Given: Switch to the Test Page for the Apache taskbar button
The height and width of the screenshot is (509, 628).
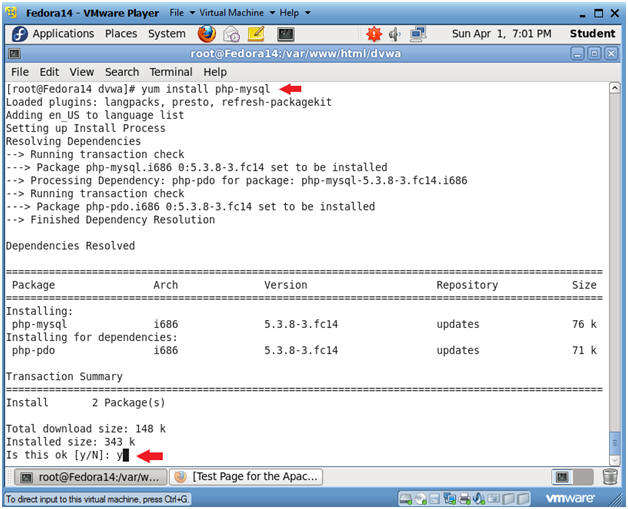Looking at the screenshot, I should pyautogui.click(x=246, y=477).
